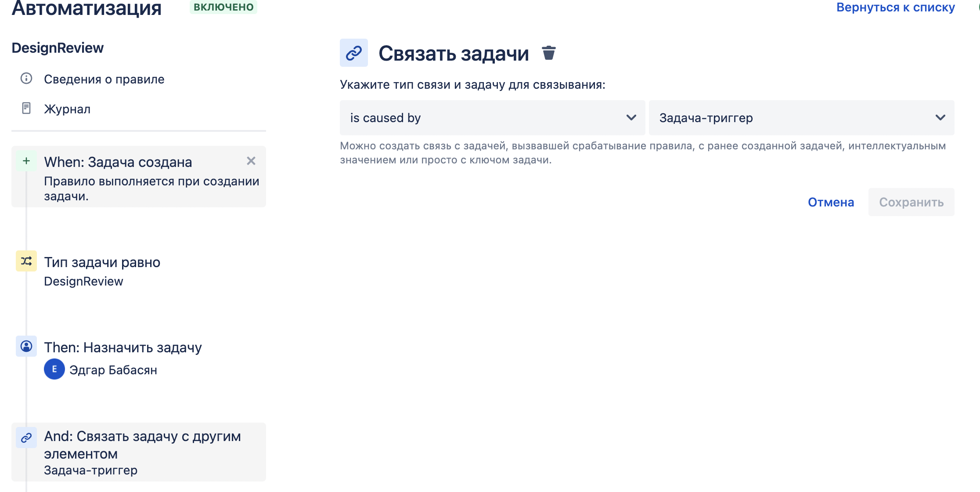Open the Задача-триггер issue dropdown
Viewport: 980px width, 492px height.
[801, 118]
